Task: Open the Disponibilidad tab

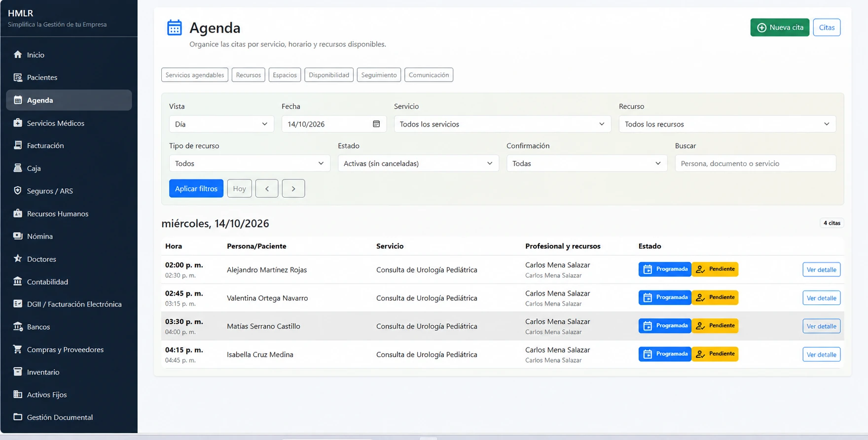Action: [329, 75]
